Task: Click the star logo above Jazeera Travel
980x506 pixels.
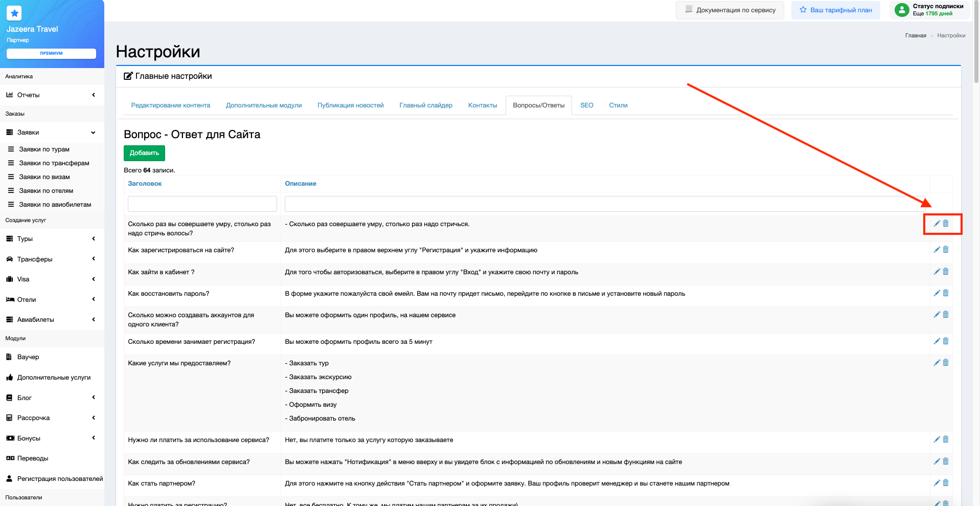Action: coord(14,13)
